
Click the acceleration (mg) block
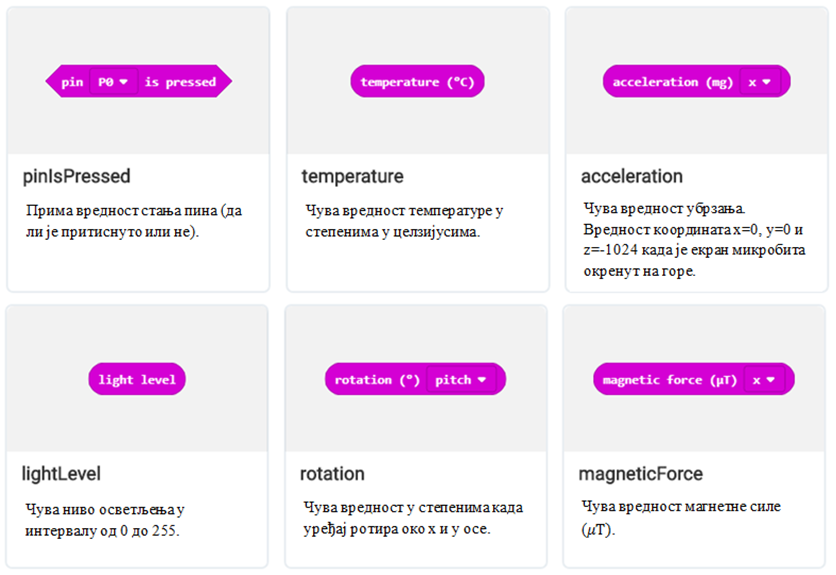click(x=696, y=81)
